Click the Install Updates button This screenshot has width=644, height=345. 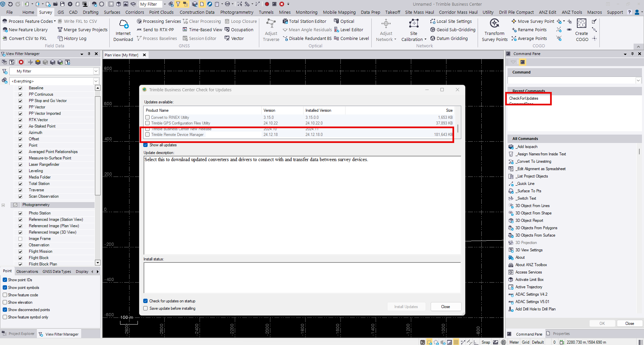coord(406,307)
